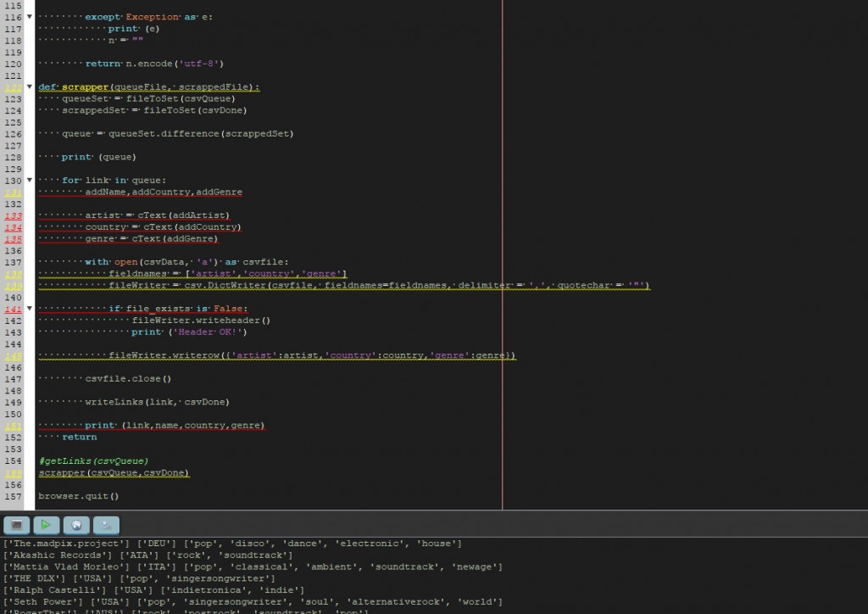Image resolution: width=868 pixels, height=614 pixels.
Task: Click the magnifier search icon
Action: [x=106, y=524]
